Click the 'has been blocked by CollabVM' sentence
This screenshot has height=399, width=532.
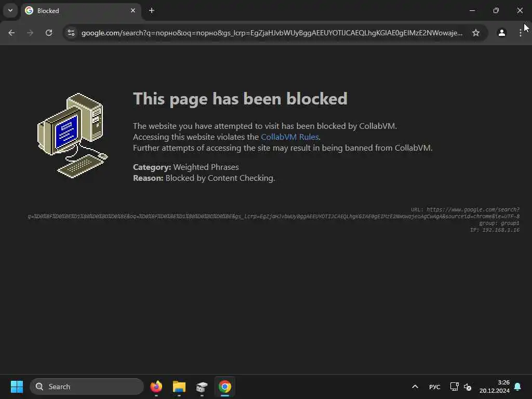pos(265,126)
